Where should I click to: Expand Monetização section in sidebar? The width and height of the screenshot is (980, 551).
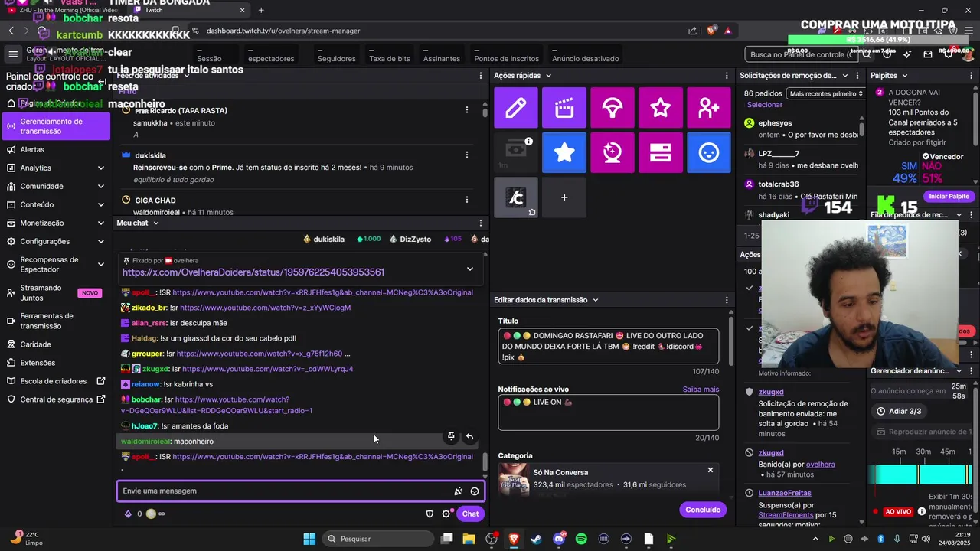(101, 223)
